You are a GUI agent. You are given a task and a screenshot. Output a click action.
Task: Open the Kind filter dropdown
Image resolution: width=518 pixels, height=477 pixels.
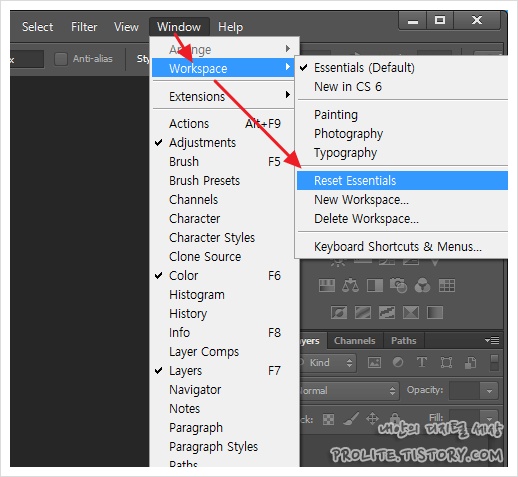[327, 362]
